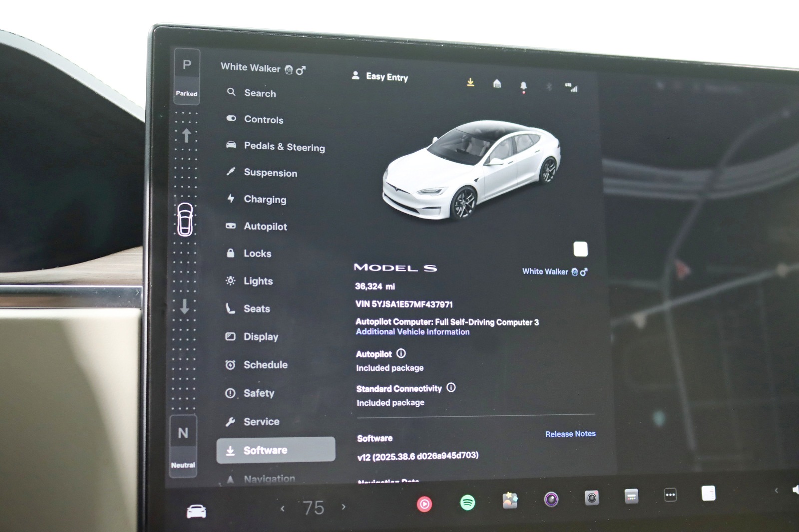Select the Service menu entry

pos(261,421)
